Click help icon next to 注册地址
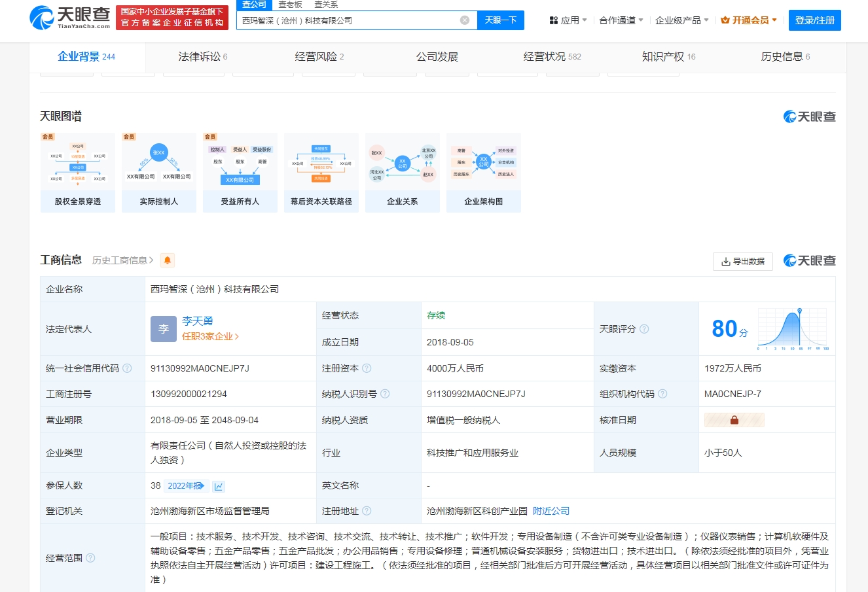This screenshot has width=868, height=592. (367, 511)
